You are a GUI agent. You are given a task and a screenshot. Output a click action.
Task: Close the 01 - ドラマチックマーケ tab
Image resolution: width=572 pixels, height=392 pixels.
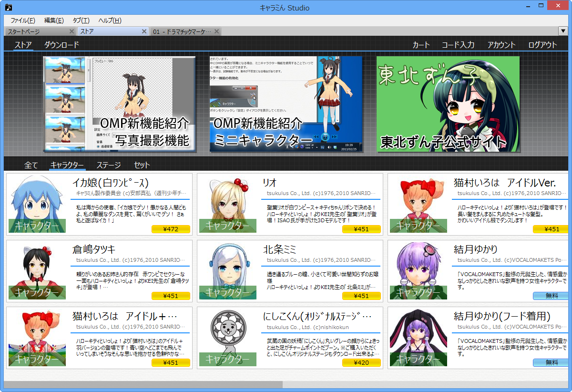[217, 31]
